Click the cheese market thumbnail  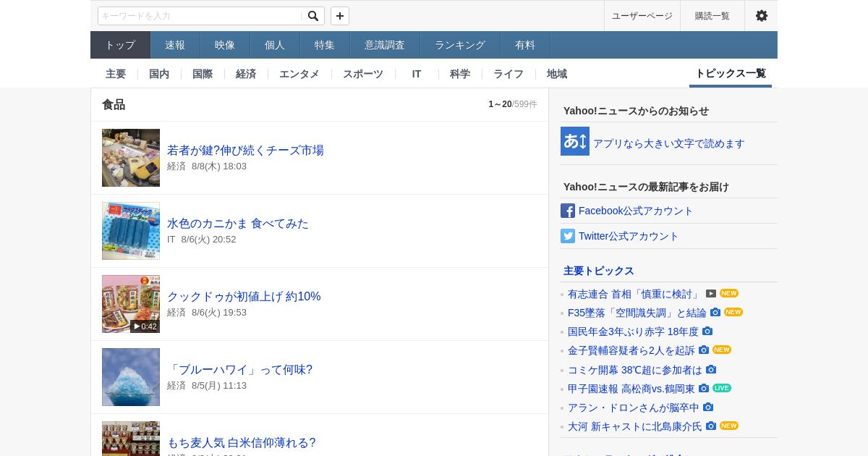tap(131, 158)
